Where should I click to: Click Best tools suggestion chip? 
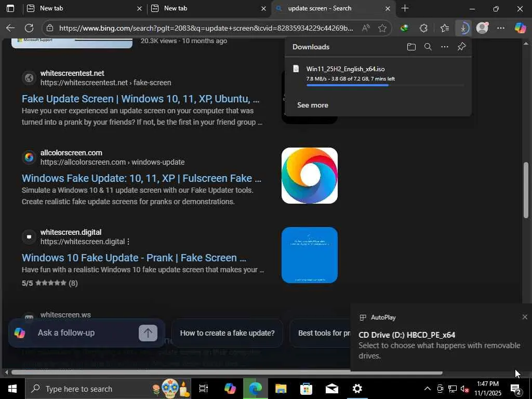tap(320, 333)
